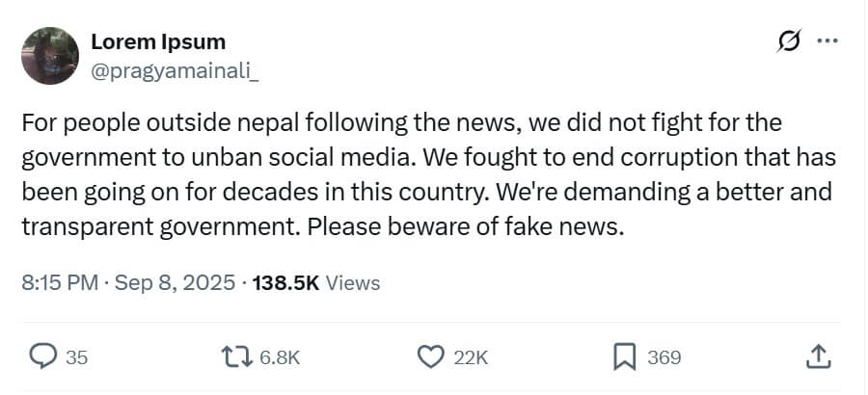The image size is (868, 395).
Task: Click the date Sep 8, 2025
Action: click(176, 283)
